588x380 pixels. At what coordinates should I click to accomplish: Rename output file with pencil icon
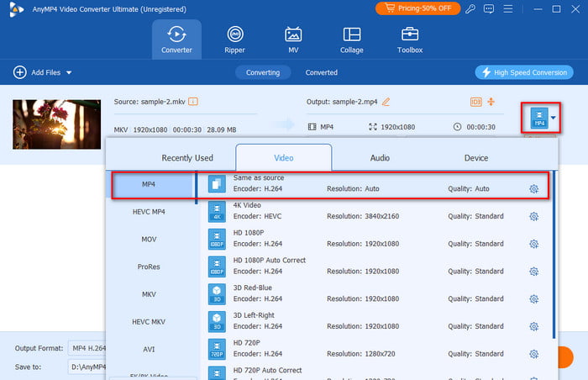coord(386,102)
